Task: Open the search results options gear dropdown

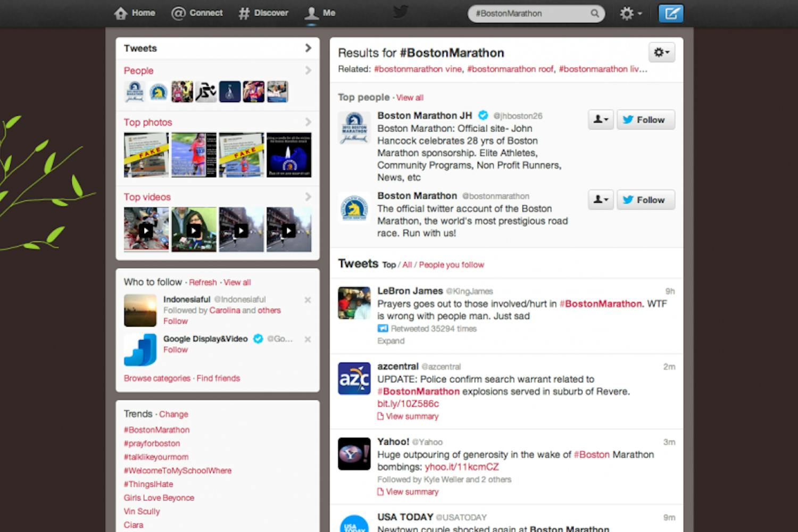Action: [661, 52]
